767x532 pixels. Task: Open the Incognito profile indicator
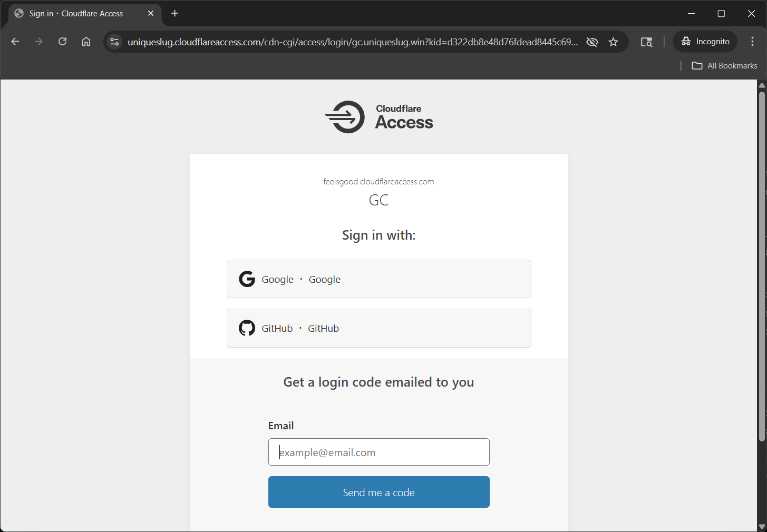pyautogui.click(x=705, y=42)
